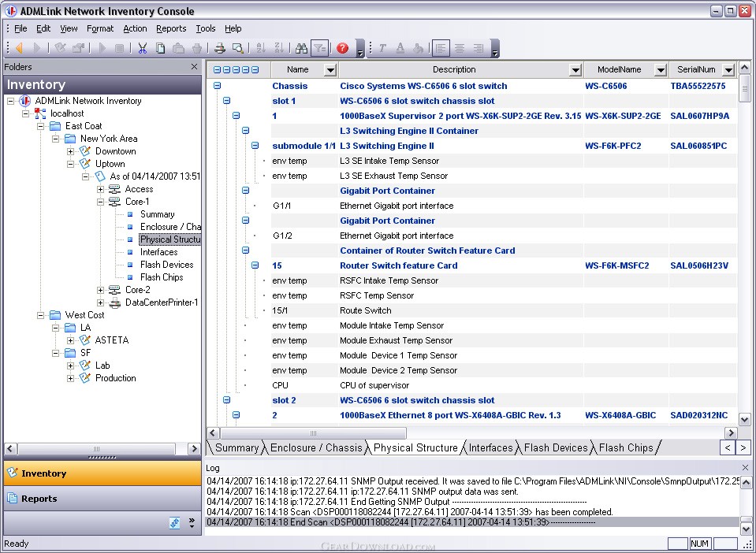This screenshot has height=553, width=756.
Task: Click the localhost network icon in tree
Action: pyautogui.click(x=40, y=113)
